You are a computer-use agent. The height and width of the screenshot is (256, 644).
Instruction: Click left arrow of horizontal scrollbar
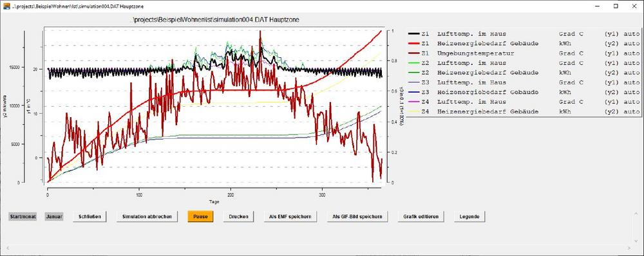pyautogui.click(x=7, y=248)
